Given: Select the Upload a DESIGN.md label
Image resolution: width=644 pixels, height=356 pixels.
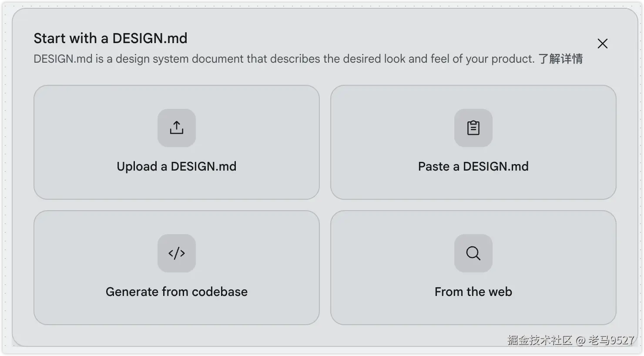Looking at the screenshot, I should pos(177,166).
